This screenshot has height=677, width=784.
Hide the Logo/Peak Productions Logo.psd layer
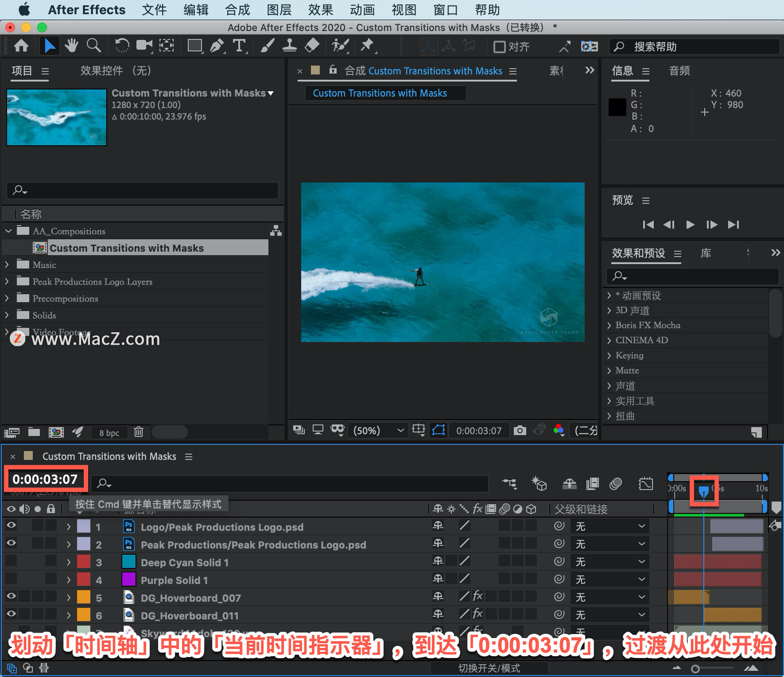coord(11,525)
